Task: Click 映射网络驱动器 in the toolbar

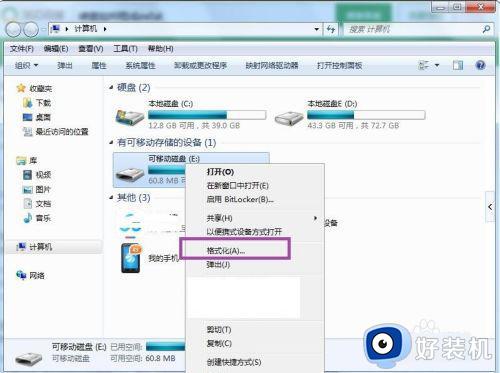Action: 272,65
